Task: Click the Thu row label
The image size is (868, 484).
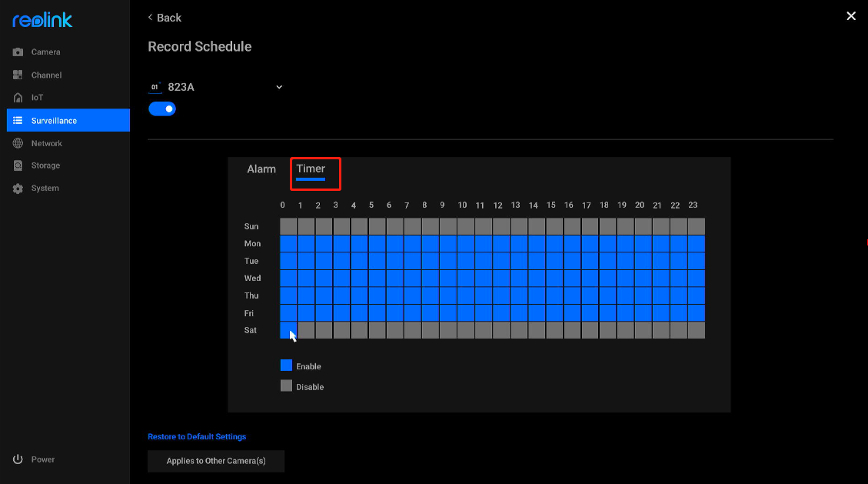Action: tap(251, 295)
